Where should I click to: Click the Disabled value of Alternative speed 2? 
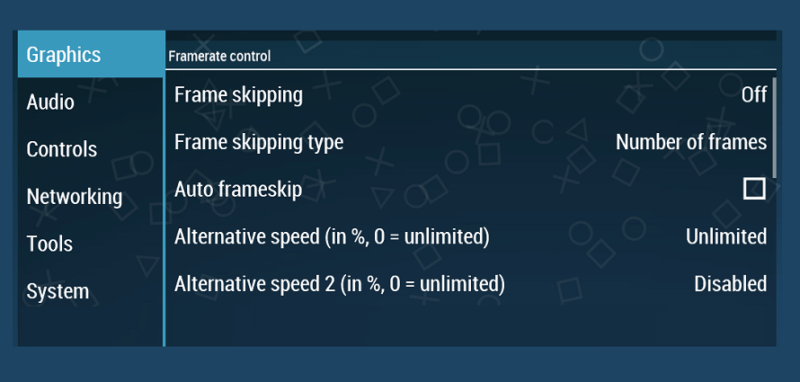point(730,284)
